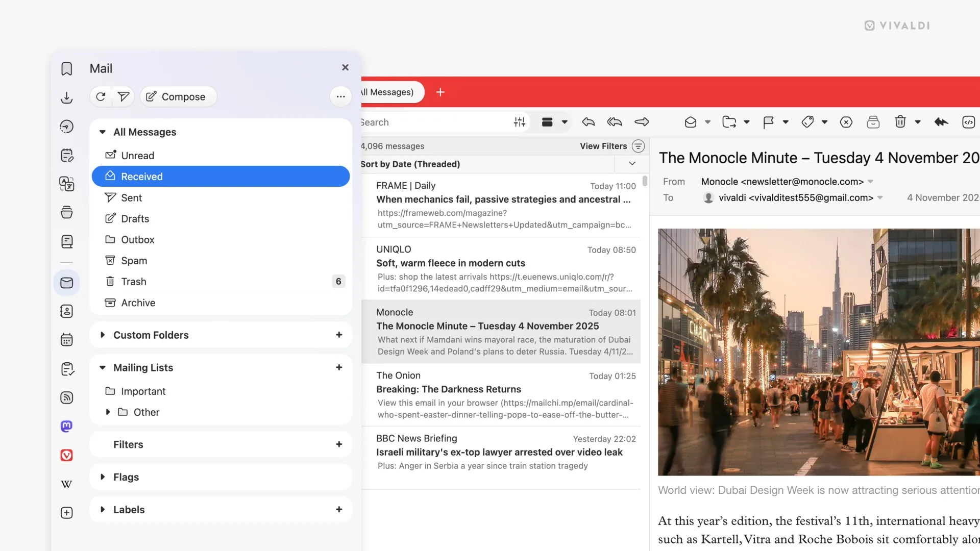Mark the message as spam
The height and width of the screenshot is (551, 980).
click(846, 122)
